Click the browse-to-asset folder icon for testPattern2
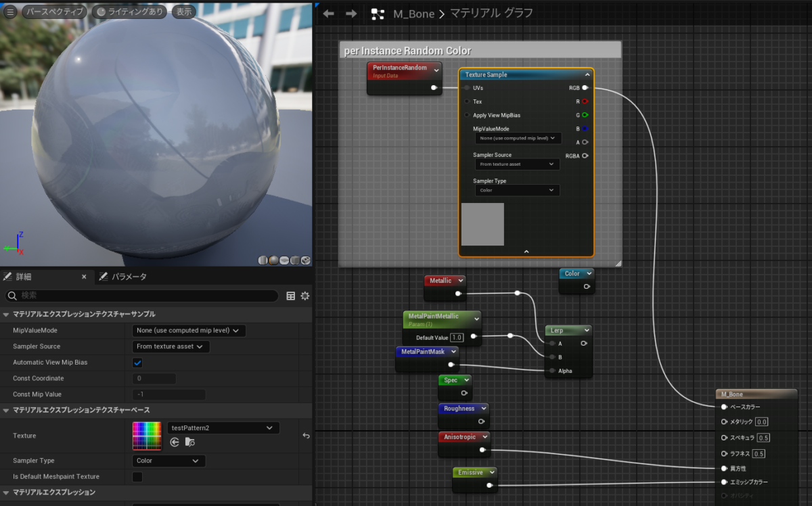The height and width of the screenshot is (506, 812). [191, 441]
